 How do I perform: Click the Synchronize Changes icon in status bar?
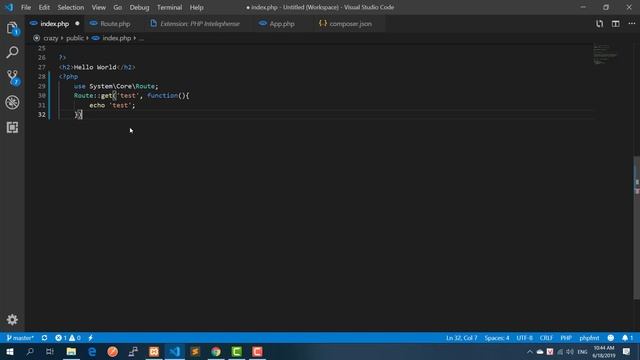tap(44, 338)
